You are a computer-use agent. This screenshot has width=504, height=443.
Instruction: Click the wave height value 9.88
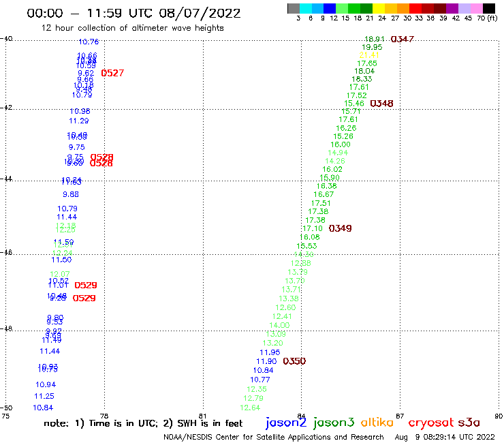tap(71, 194)
